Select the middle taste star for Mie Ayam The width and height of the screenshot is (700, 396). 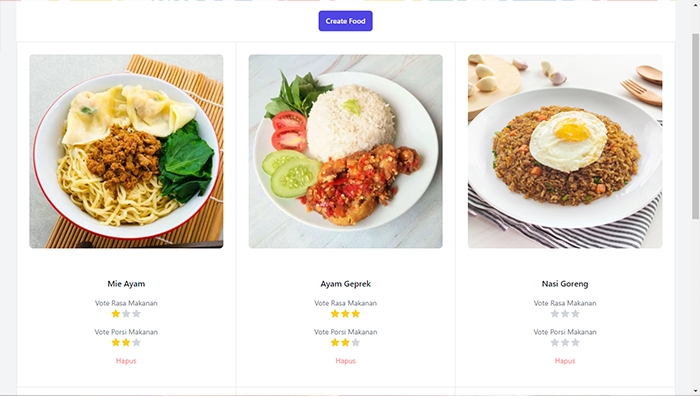tap(126, 314)
